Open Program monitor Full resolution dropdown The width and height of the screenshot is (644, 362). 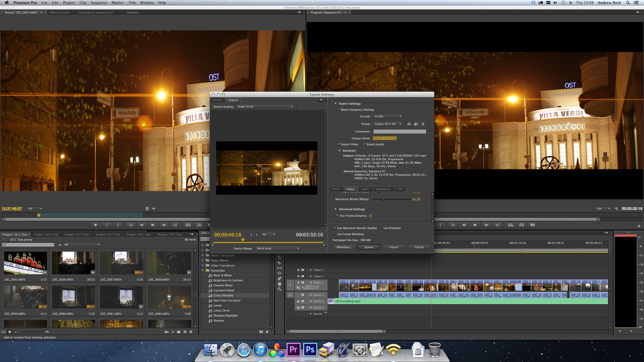(603, 208)
